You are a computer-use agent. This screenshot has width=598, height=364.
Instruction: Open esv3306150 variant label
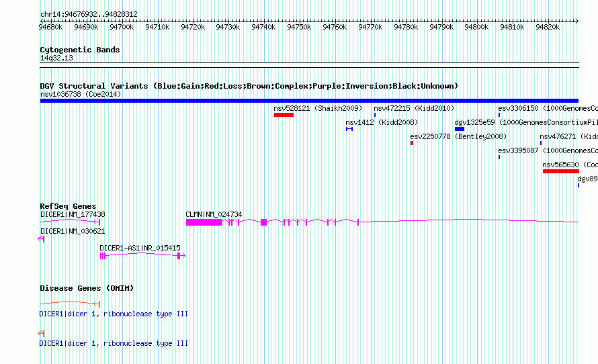pyautogui.click(x=548, y=108)
